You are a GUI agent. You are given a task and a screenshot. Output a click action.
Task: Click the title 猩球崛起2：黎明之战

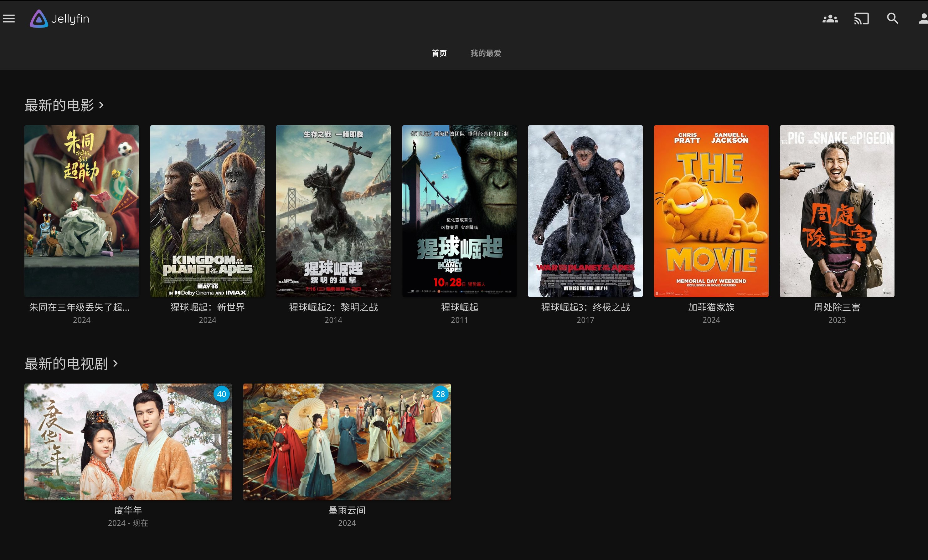333,307
